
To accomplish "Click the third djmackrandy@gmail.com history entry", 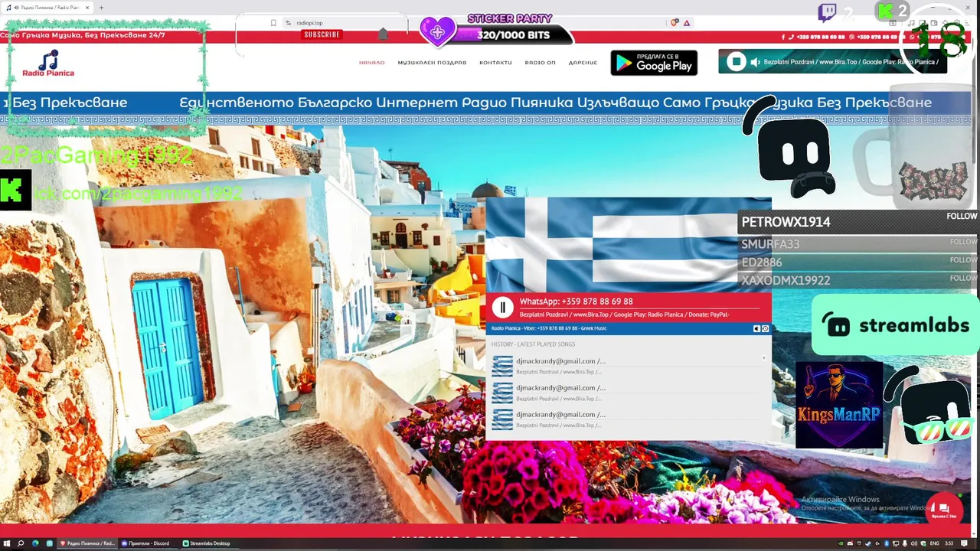I will click(560, 415).
